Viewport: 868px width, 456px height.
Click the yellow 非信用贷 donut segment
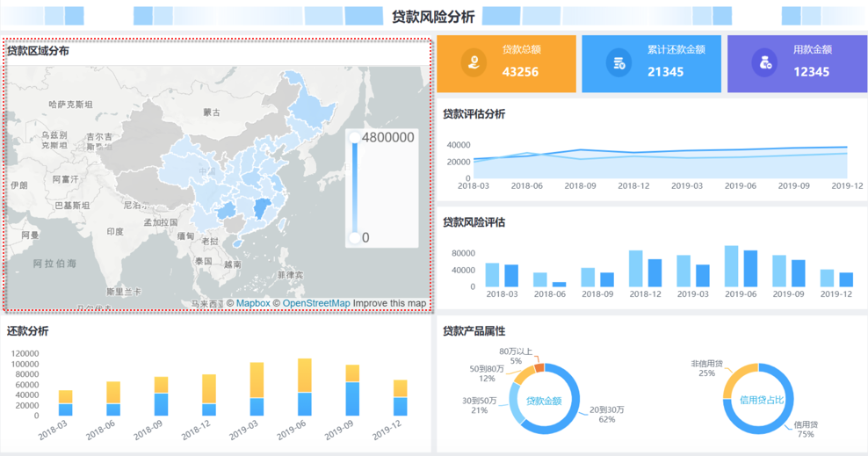coord(738,378)
